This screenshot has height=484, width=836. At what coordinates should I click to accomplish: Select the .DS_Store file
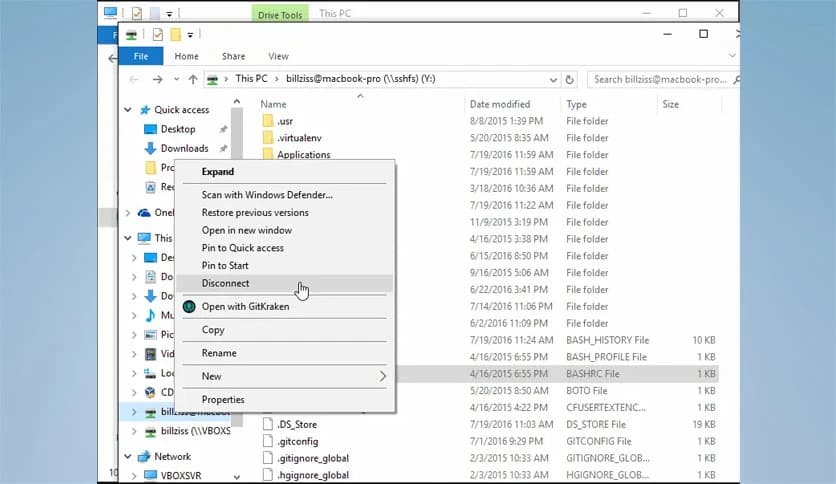click(x=296, y=424)
